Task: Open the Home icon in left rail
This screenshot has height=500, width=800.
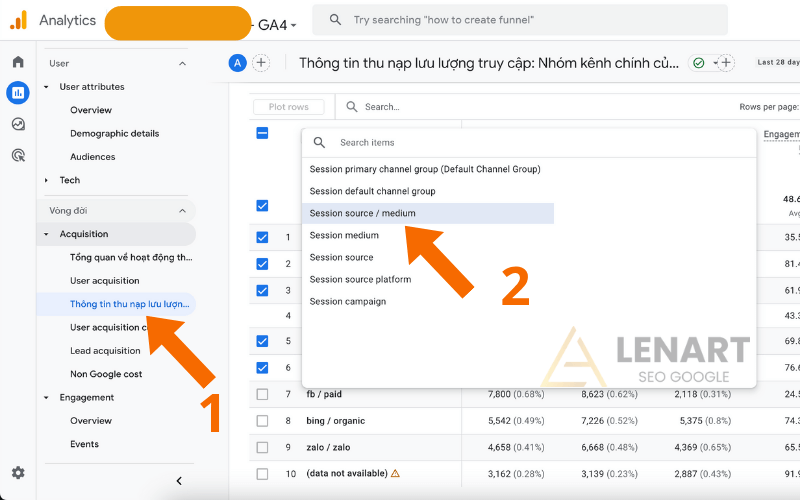Action: tap(18, 62)
